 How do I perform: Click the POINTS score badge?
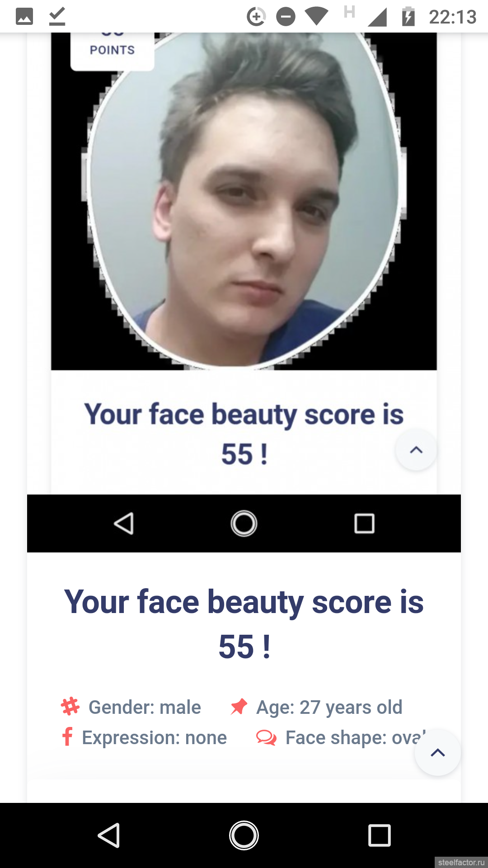pyautogui.click(x=113, y=51)
